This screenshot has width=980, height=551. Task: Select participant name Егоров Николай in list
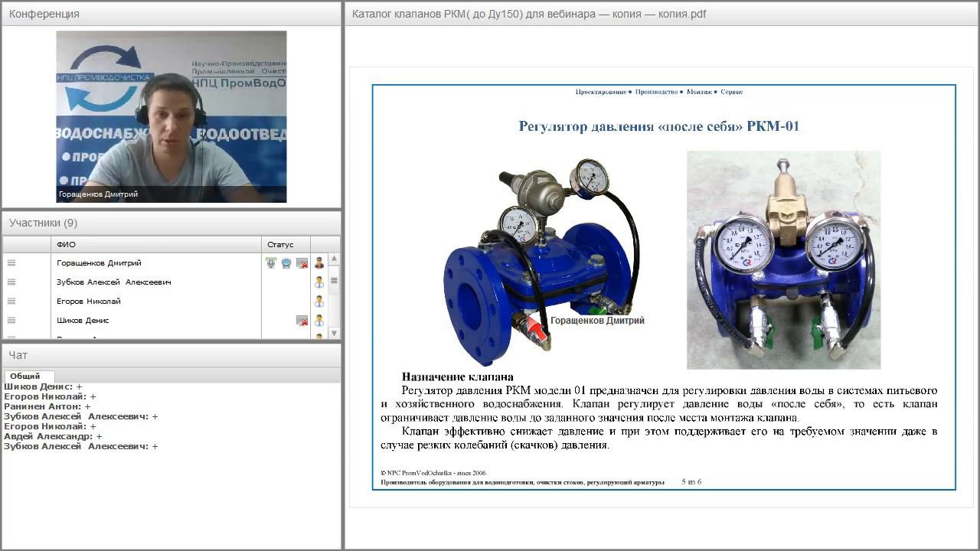click(x=89, y=301)
